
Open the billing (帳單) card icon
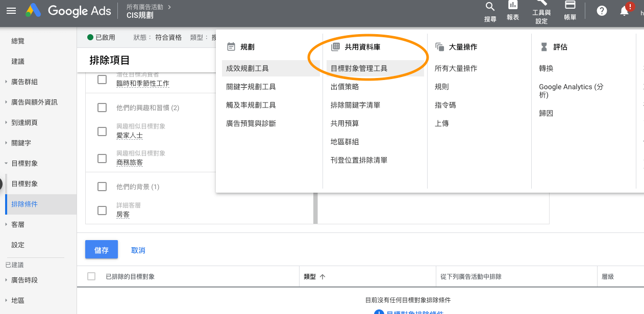click(x=570, y=6)
